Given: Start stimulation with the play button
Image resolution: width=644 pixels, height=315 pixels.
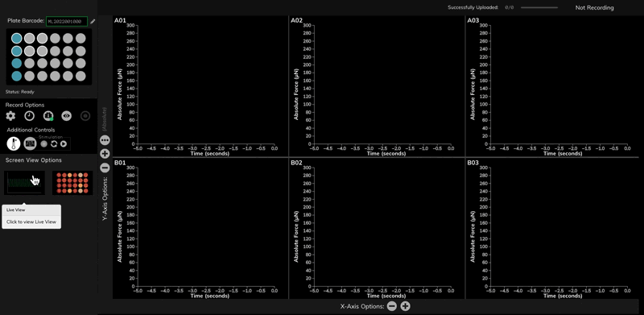Looking at the screenshot, I should [64, 144].
